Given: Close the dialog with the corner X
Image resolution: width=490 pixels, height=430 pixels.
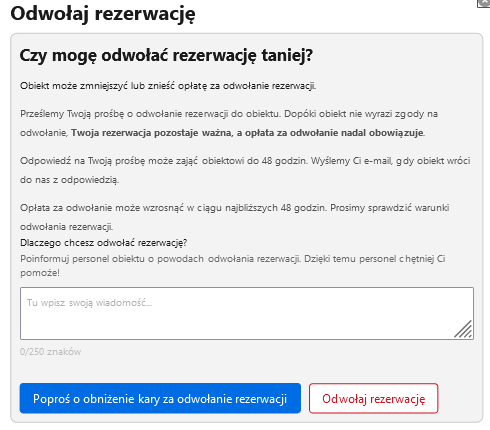Looking at the screenshot, I should (484, 3).
